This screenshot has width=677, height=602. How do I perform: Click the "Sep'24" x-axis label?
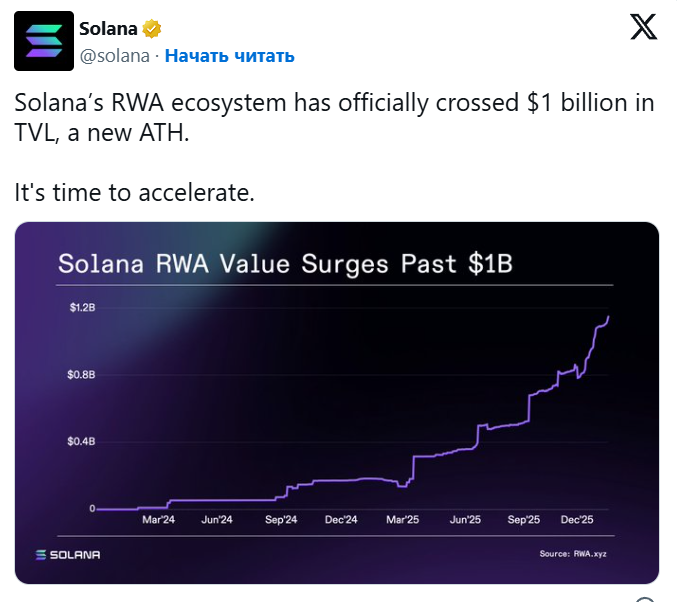pos(282,520)
